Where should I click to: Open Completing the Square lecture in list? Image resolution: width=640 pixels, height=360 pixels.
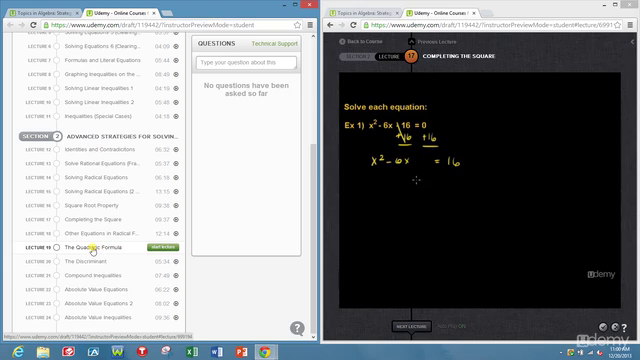coord(93,220)
